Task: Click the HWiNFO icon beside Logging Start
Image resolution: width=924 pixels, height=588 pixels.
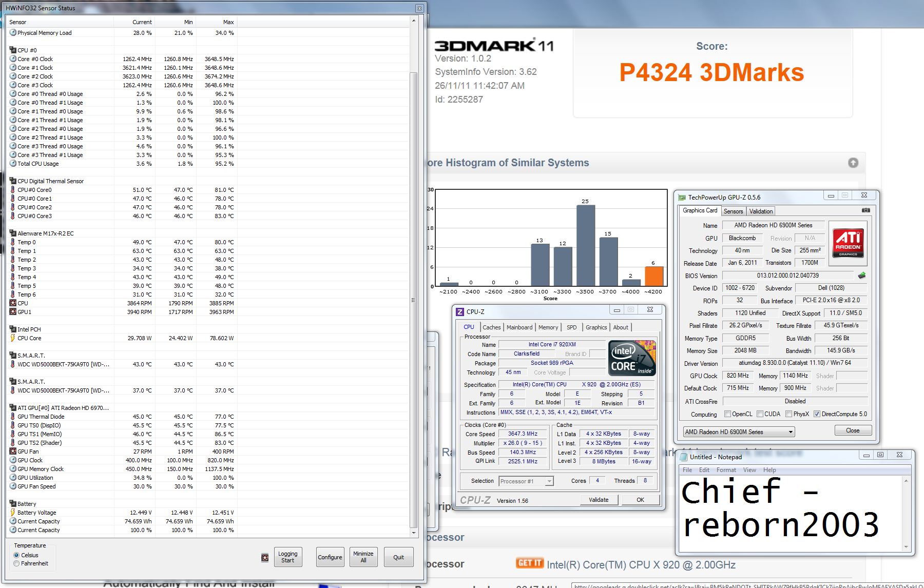Action: click(x=265, y=557)
